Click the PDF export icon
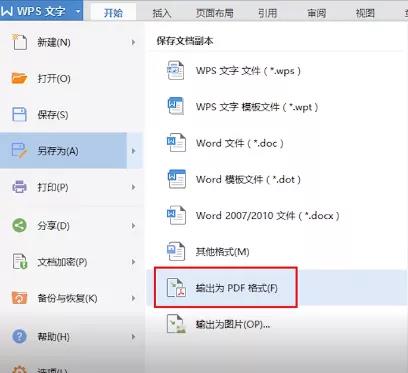 176,288
